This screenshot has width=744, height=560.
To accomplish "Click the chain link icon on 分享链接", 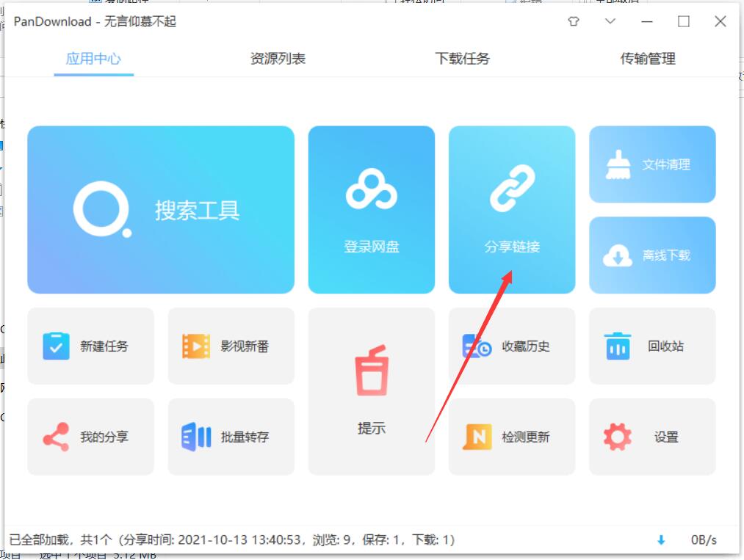I will pos(513,188).
